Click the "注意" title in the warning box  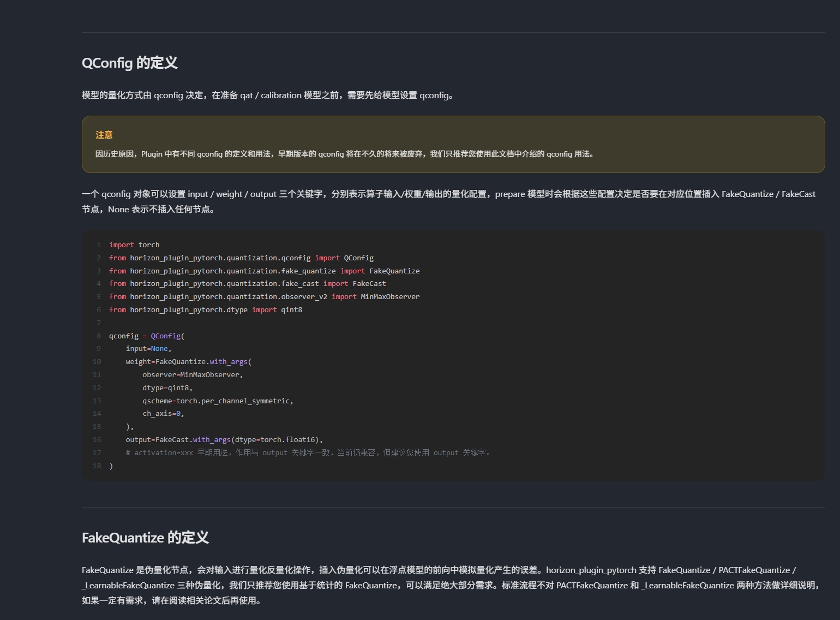click(104, 135)
